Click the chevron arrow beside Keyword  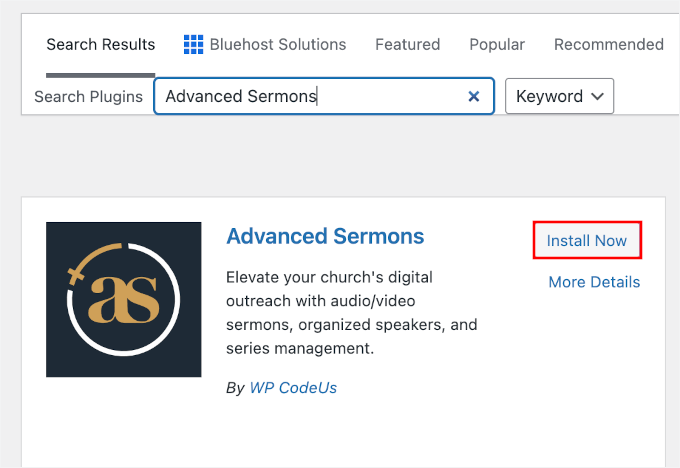click(597, 97)
